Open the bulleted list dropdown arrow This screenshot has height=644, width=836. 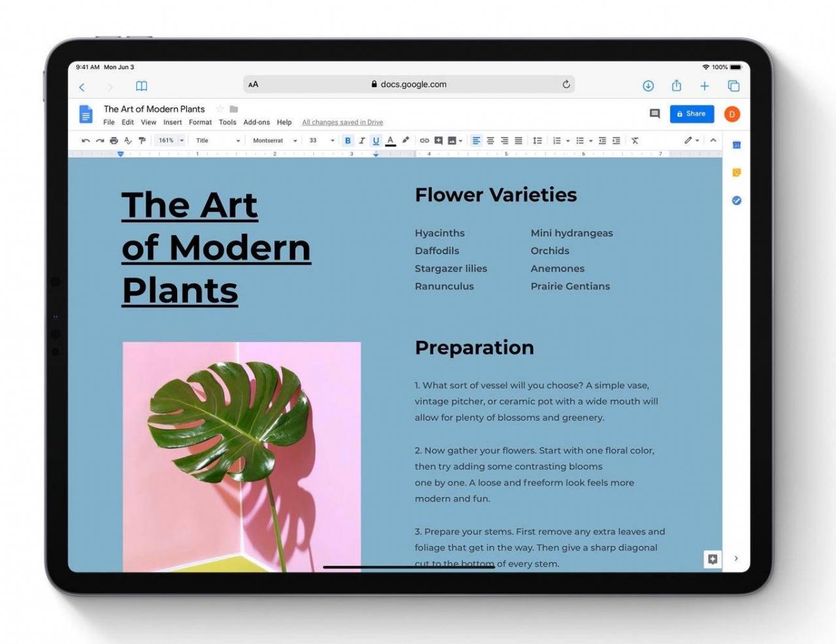tap(590, 140)
